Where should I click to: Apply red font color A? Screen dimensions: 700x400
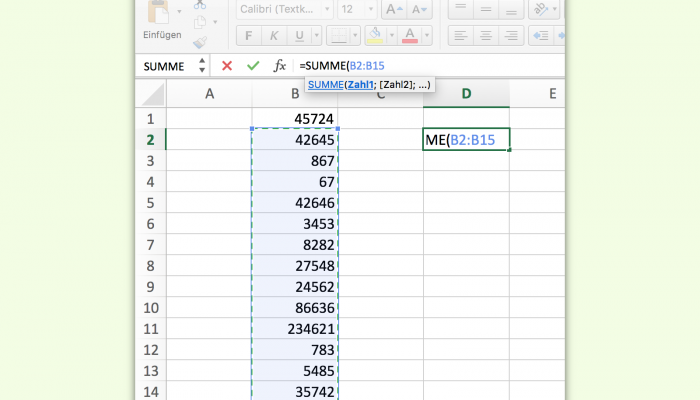[409, 36]
